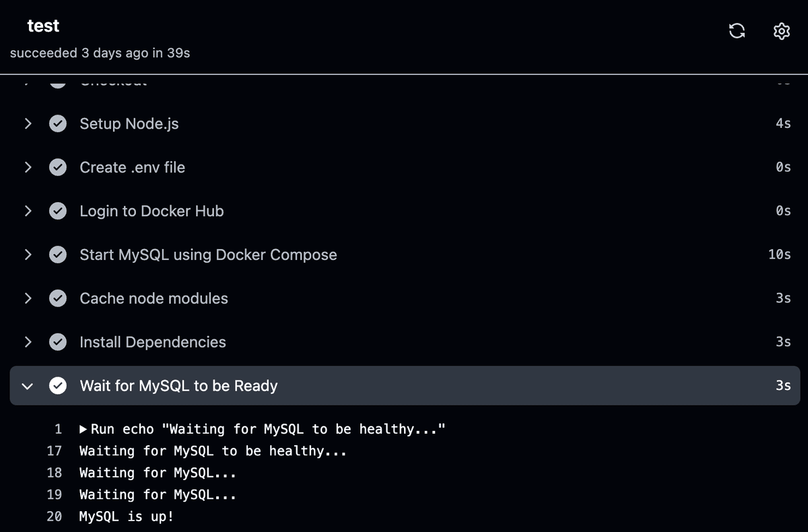Screen dimensions: 808x532
Task: Click the MySQL is up! log line
Action: (125, 516)
